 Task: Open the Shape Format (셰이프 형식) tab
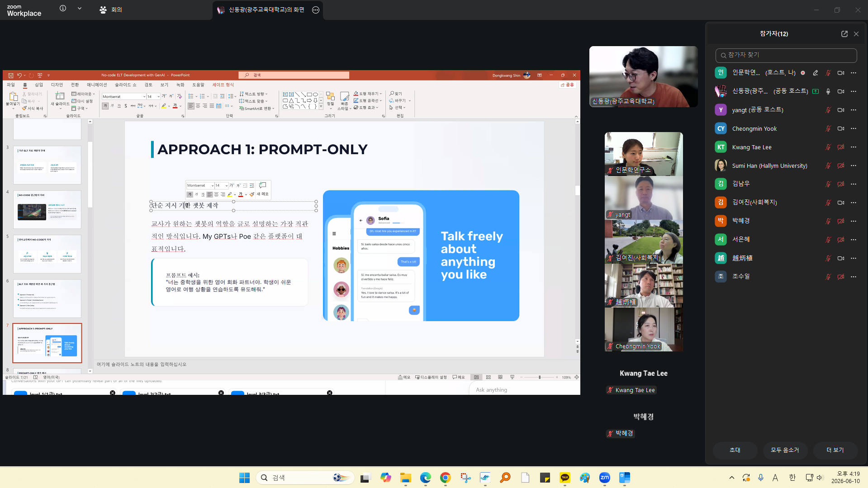point(223,85)
